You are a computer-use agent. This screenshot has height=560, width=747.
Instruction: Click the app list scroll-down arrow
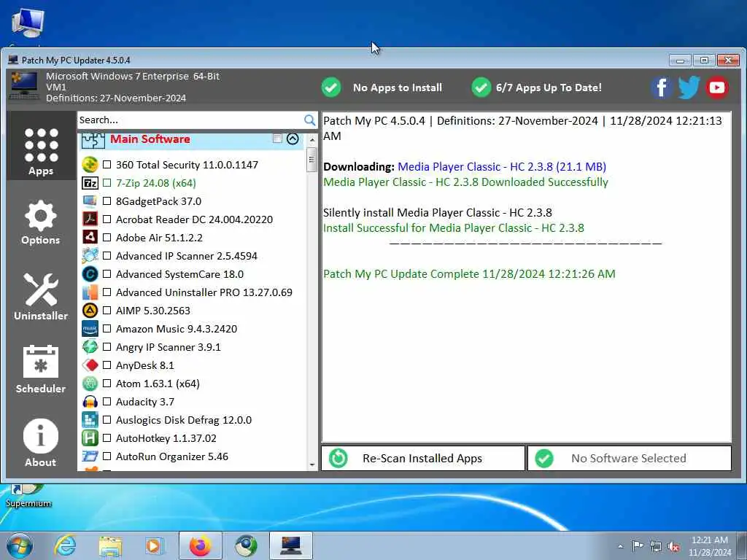312,464
